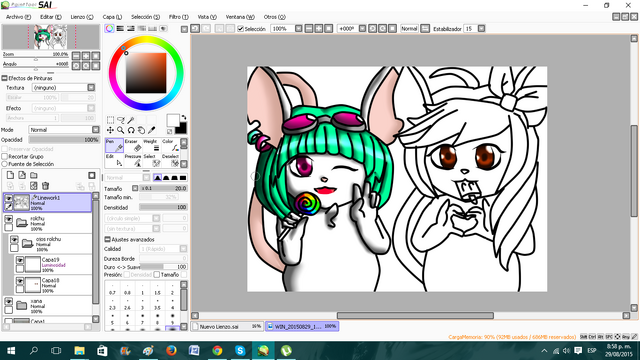Hide layer Capa19

(20, 260)
